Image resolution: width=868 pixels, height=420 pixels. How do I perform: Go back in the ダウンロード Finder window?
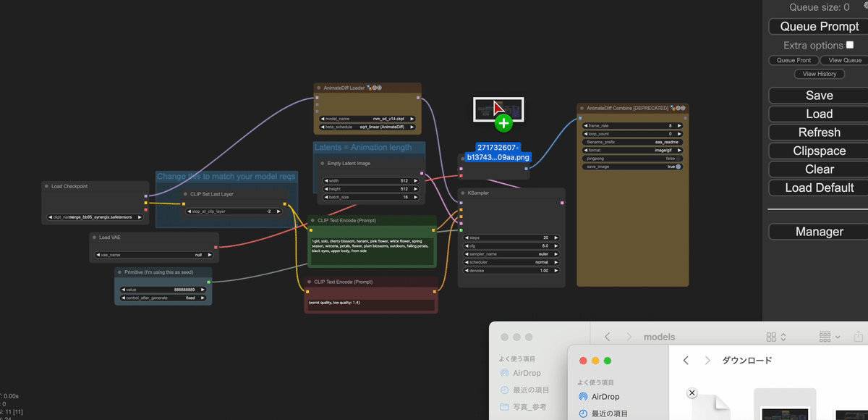(686, 360)
